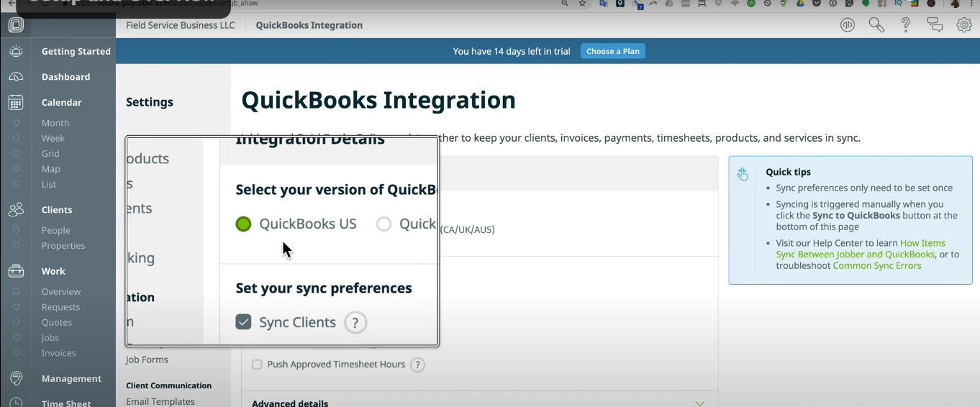Open Invoices under Work

tap(59, 353)
